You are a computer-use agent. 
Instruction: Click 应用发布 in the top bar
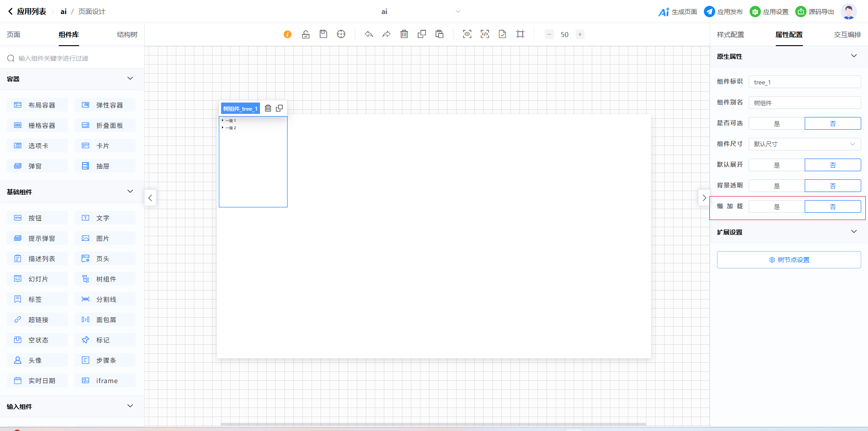coord(723,12)
